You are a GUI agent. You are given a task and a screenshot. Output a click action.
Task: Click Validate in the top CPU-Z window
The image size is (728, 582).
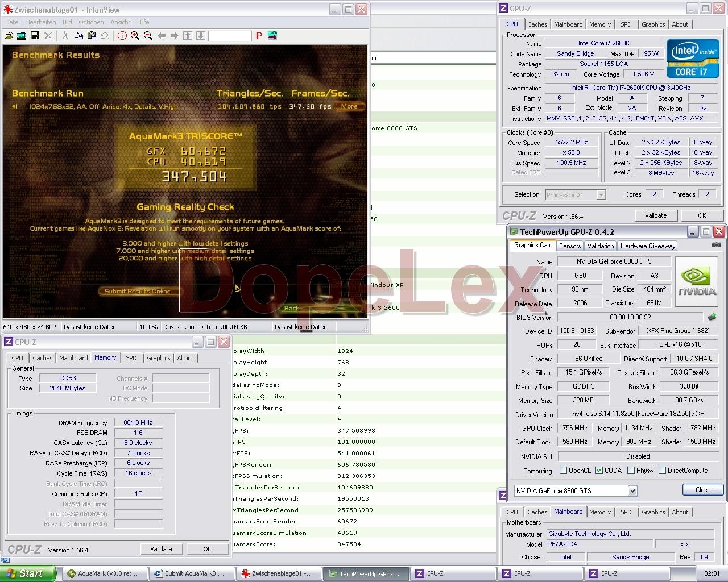click(656, 215)
